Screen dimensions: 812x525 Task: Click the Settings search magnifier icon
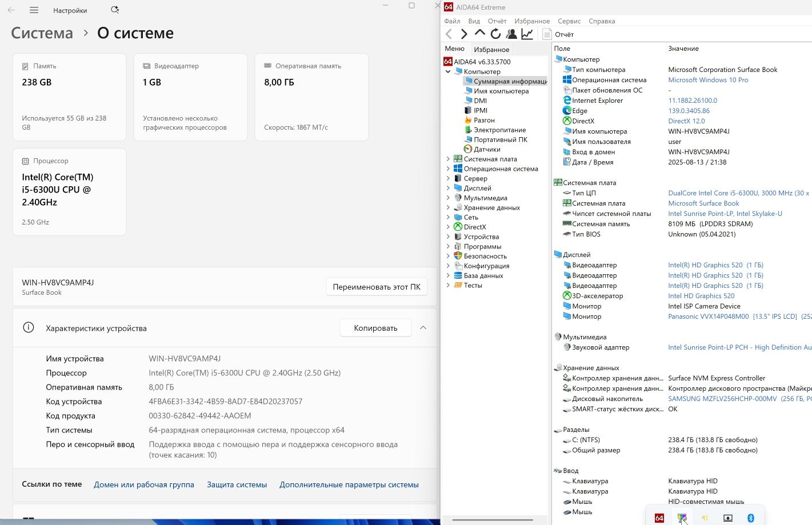[115, 10]
